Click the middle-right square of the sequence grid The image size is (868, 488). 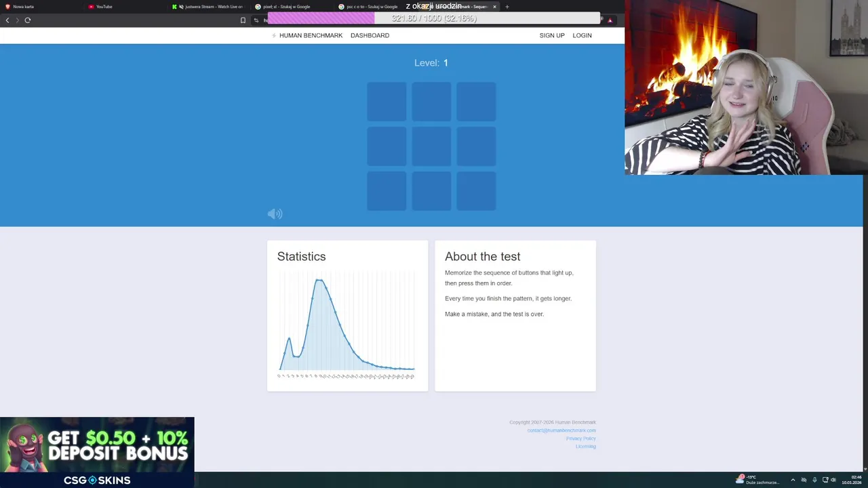(476, 146)
